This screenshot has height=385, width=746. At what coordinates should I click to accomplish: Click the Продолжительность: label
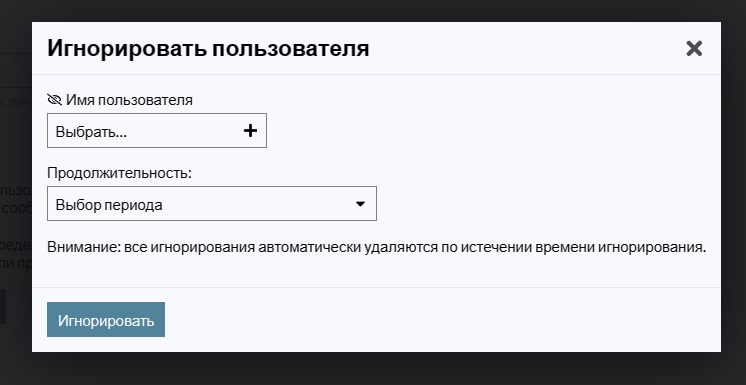click(x=119, y=173)
